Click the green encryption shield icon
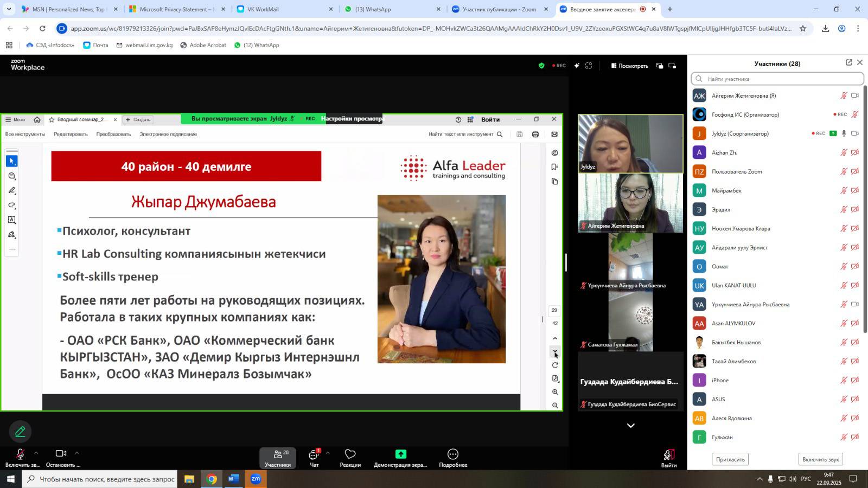The image size is (868, 488). coord(541,66)
